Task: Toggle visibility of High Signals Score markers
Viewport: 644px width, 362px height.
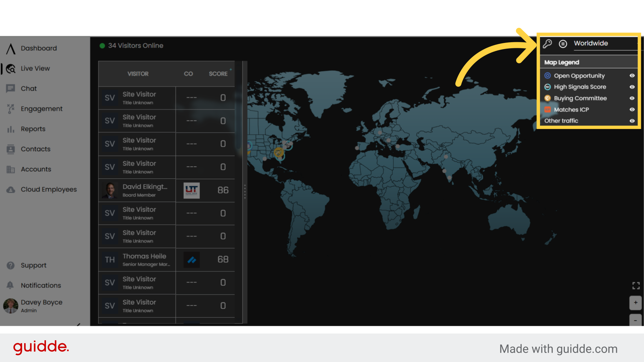Action: 632,87
